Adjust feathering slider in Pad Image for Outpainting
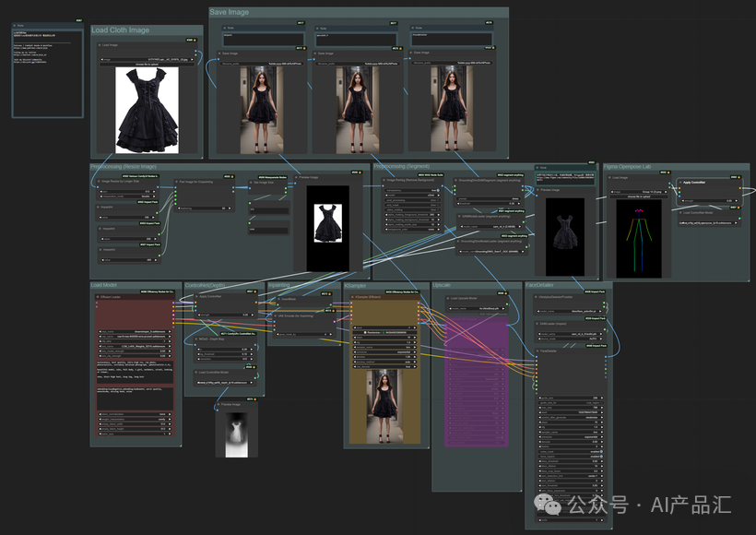This screenshot has width=756, height=535. tap(205, 208)
